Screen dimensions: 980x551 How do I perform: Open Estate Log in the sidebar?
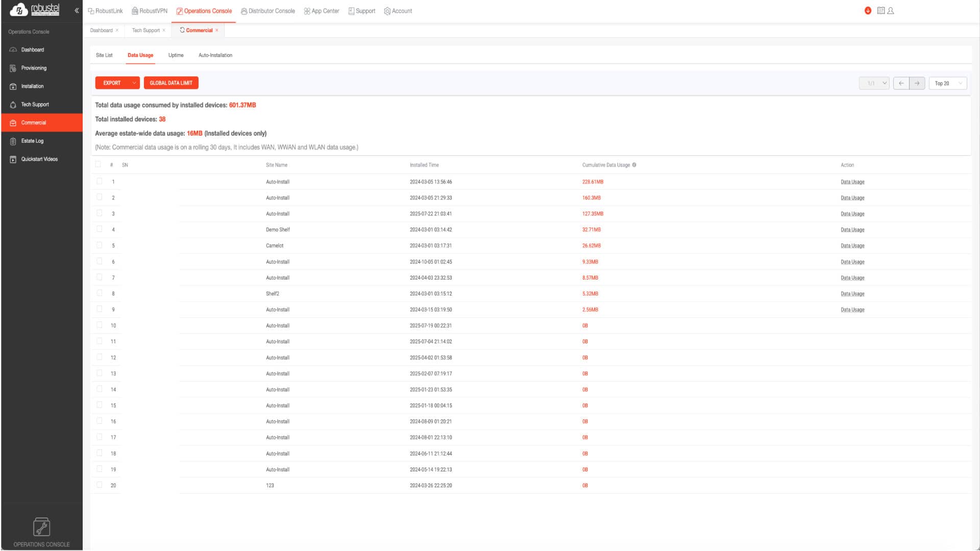click(x=32, y=141)
